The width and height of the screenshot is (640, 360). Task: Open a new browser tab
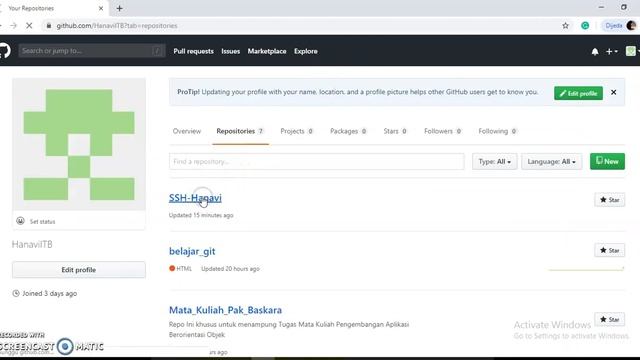coord(119,8)
